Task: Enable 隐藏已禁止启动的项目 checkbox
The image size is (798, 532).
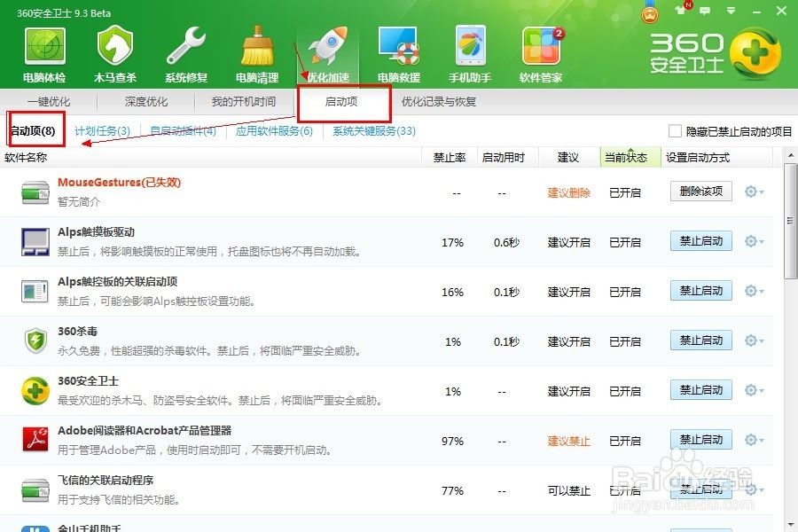Action: pyautogui.click(x=677, y=129)
